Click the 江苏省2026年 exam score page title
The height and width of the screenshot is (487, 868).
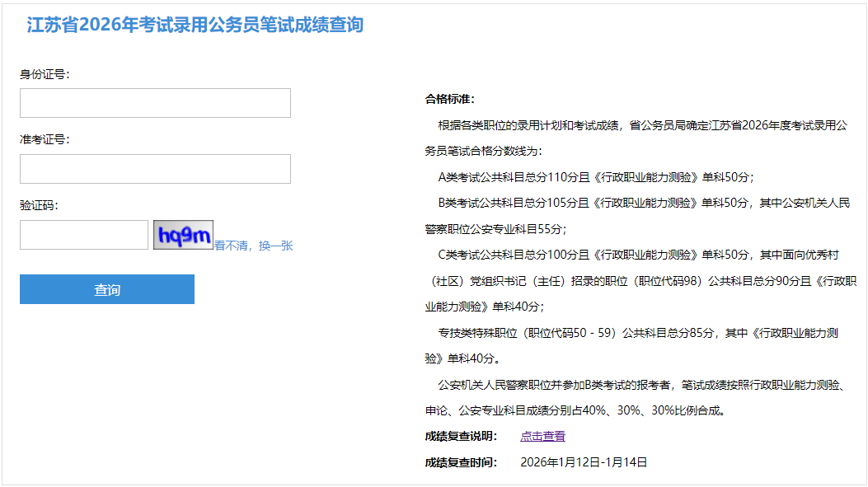195,25
